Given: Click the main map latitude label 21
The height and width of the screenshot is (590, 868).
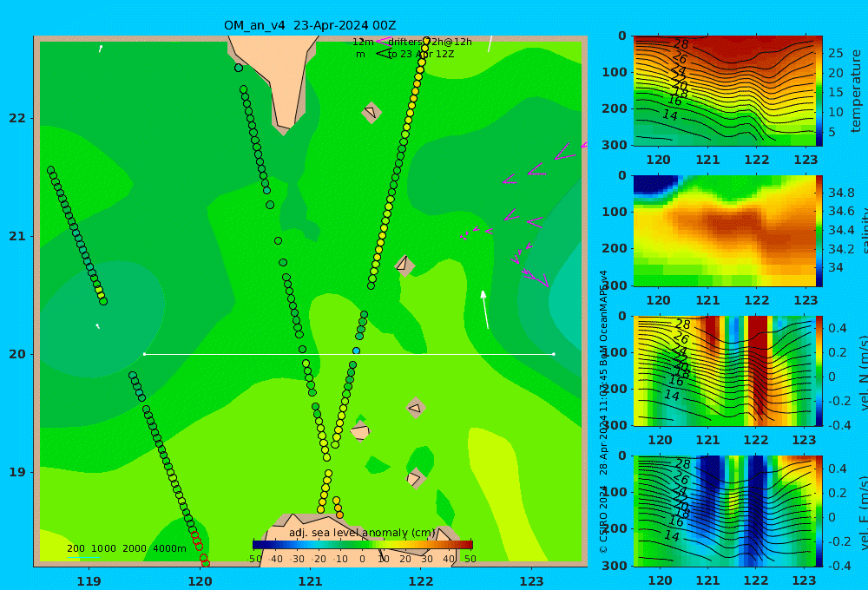Looking at the screenshot, I should tap(17, 236).
